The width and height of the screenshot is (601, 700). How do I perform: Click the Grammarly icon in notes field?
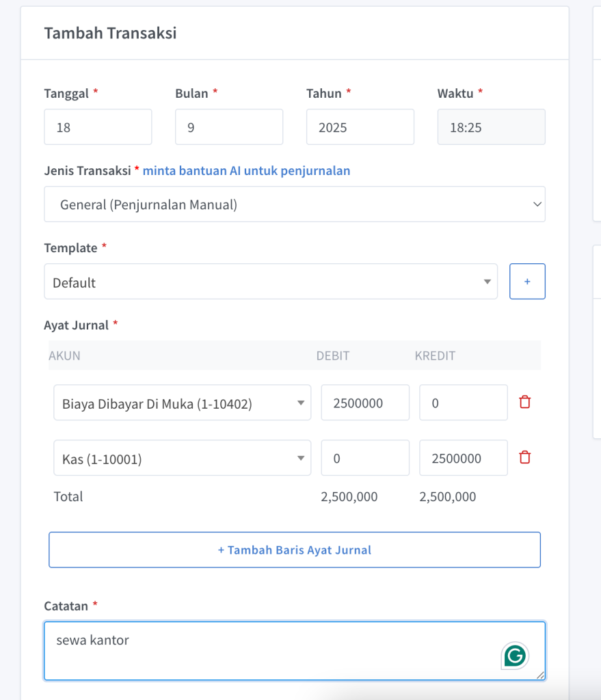click(x=515, y=656)
